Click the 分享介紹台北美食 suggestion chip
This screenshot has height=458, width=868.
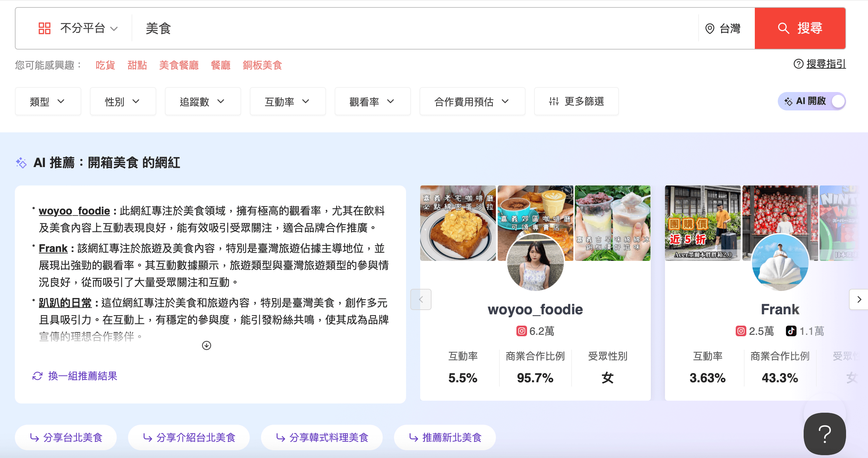(189, 437)
